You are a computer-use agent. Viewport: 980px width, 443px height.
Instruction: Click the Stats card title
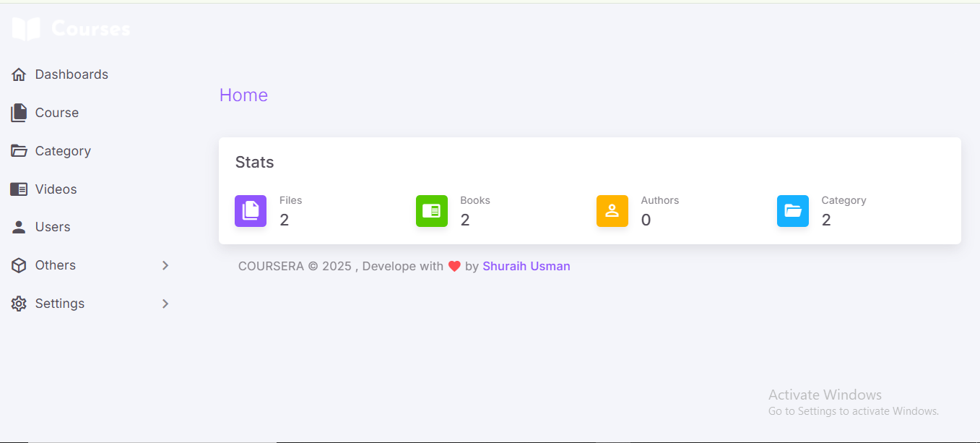click(x=254, y=162)
